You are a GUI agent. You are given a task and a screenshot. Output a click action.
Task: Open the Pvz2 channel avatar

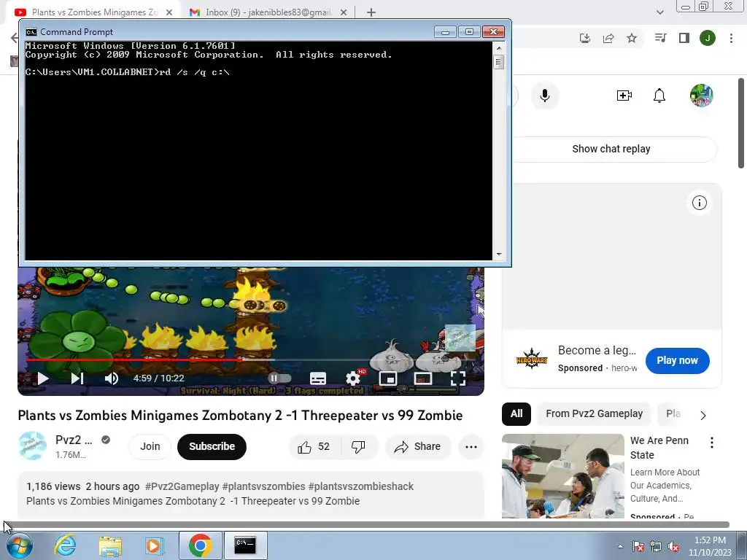click(x=32, y=446)
